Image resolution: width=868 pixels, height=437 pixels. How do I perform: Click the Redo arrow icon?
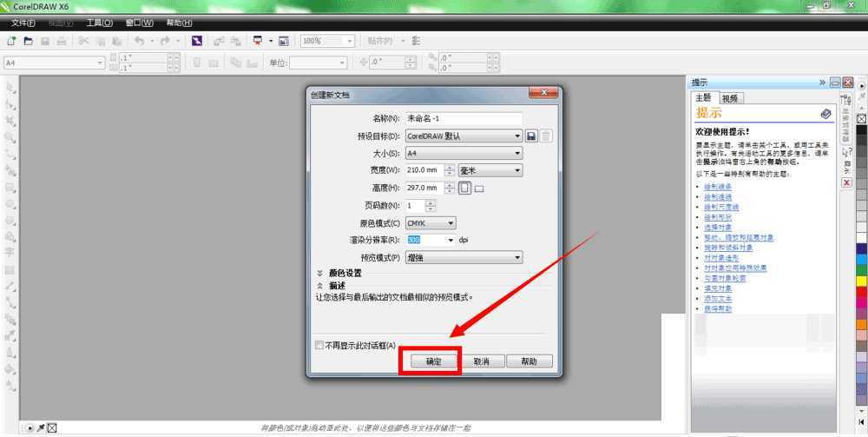165,41
